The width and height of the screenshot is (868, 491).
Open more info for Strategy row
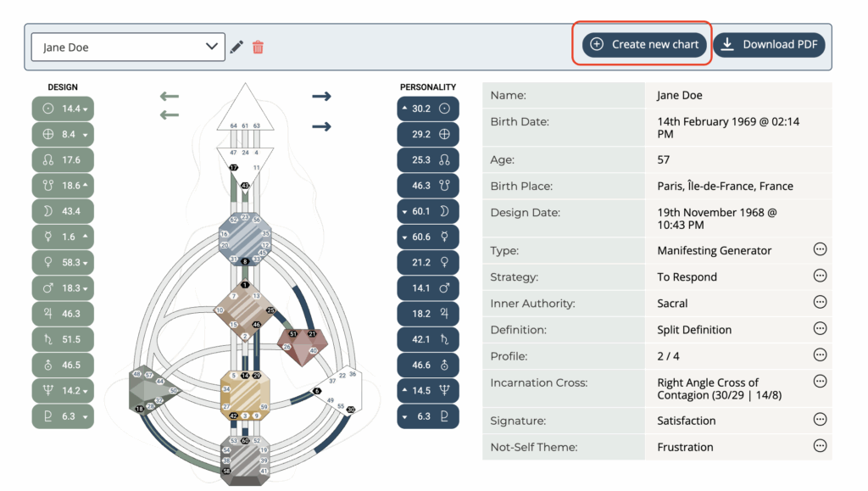click(x=820, y=276)
